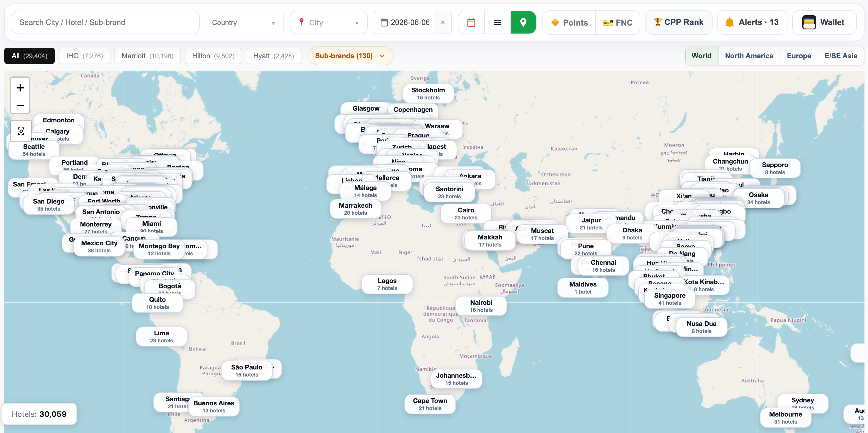
Task: Open the Marrakech 20 hotels marker
Action: pyautogui.click(x=355, y=209)
